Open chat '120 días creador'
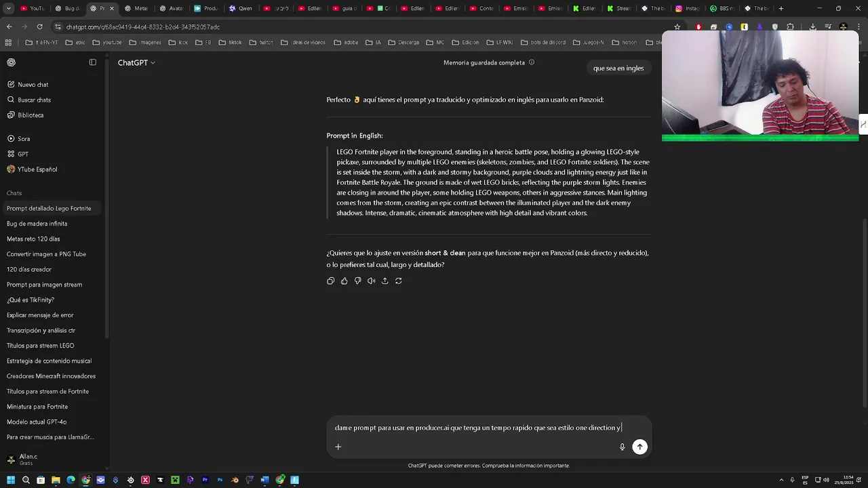Viewport: 868px width, 488px height. (51, 269)
